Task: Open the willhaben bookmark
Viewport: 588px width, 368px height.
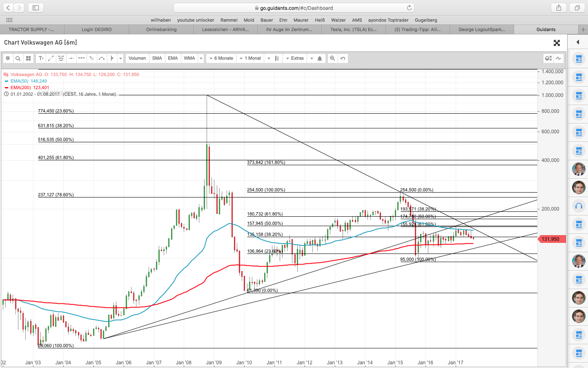Action: [161, 20]
